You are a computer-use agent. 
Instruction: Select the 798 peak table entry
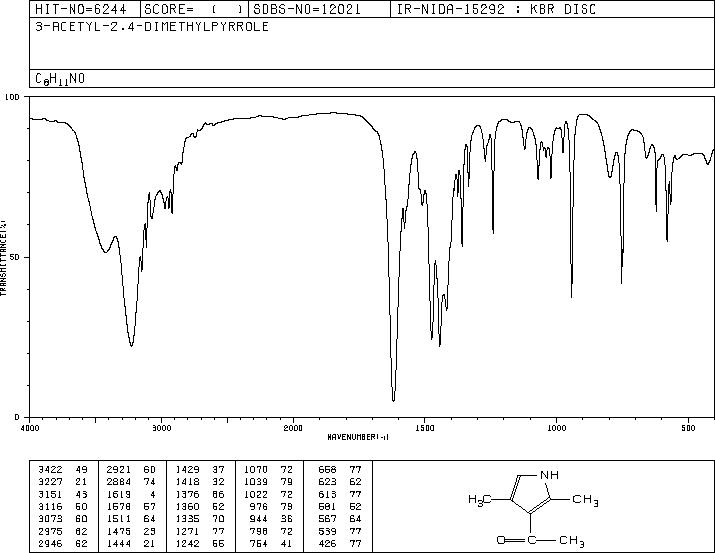tap(273, 532)
